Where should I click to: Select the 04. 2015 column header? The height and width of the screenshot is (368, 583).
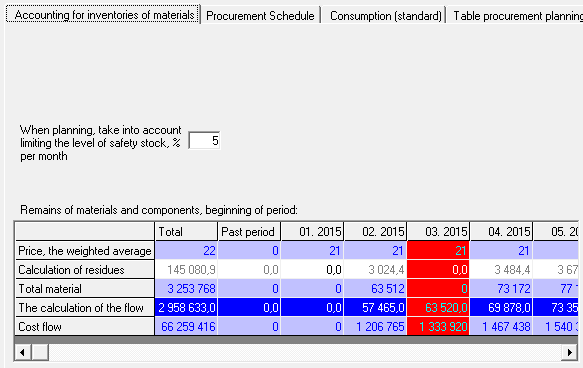(501, 232)
